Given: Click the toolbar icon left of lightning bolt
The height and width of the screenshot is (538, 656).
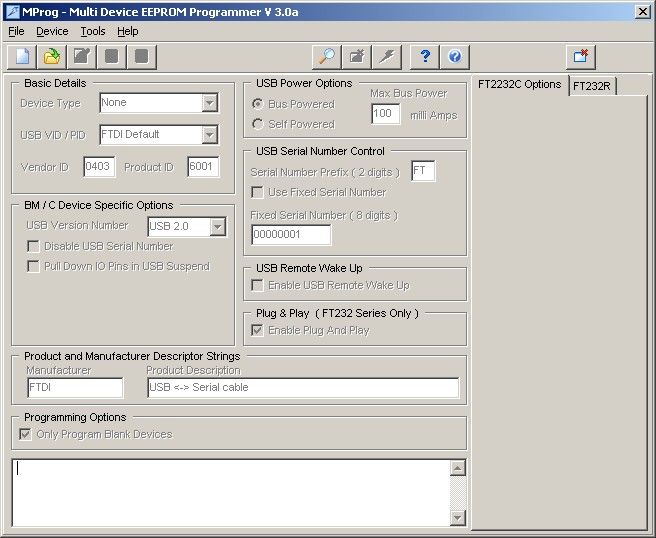Looking at the screenshot, I should (x=357, y=56).
